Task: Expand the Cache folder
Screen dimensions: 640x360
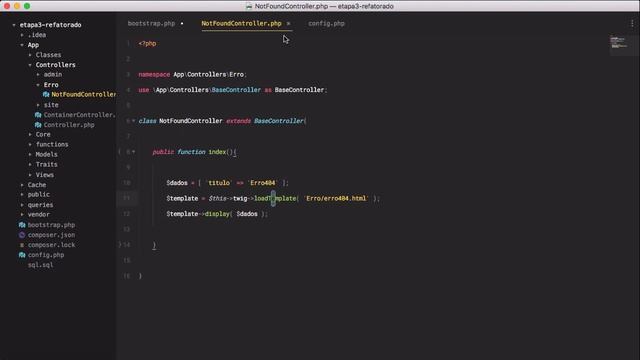Action: point(22,185)
